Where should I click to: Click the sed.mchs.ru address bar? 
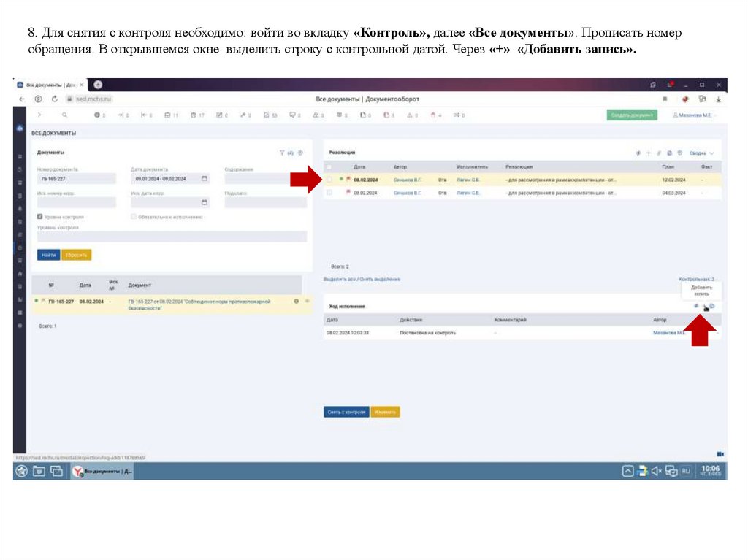pyautogui.click(x=93, y=99)
